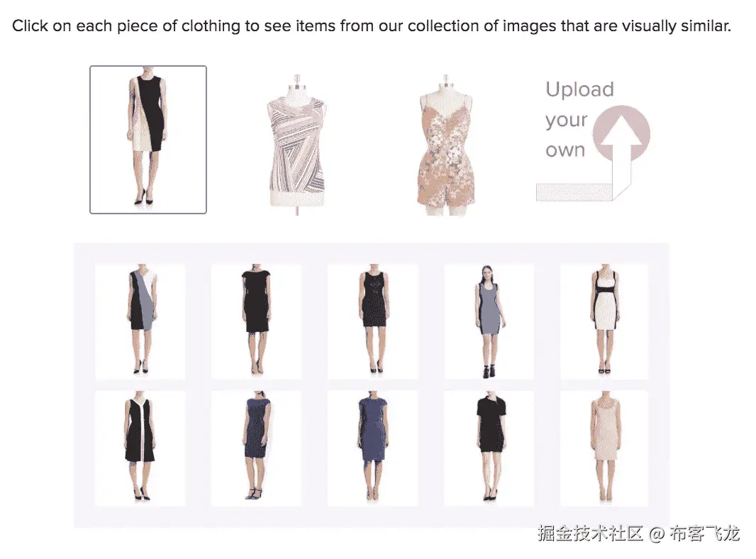
Task: Open the blue cap-sleeve dress result
Action: (x=373, y=448)
